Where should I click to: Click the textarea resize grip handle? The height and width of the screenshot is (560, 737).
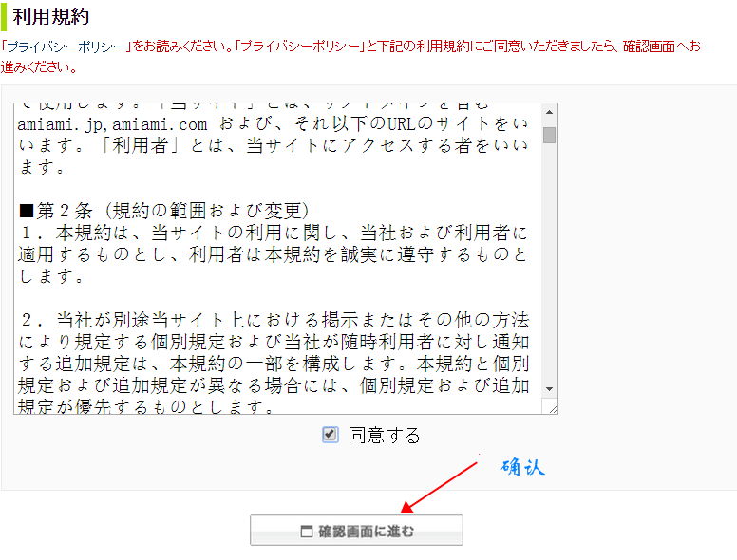pyautogui.click(x=549, y=406)
